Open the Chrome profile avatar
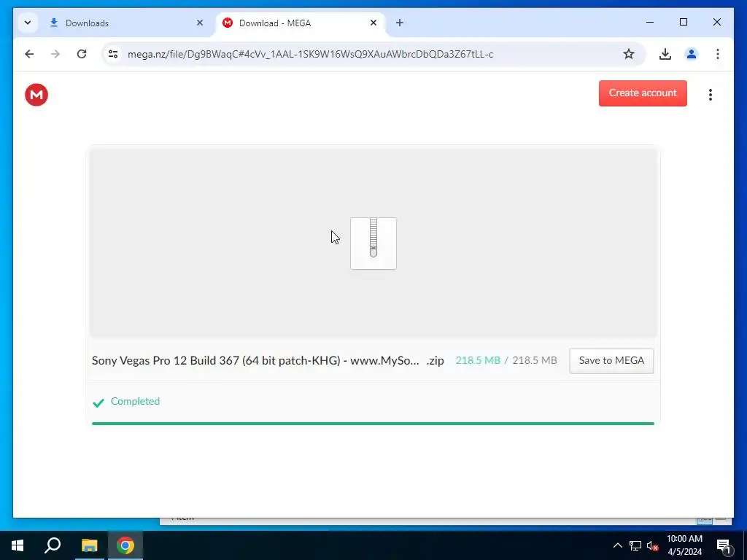747x560 pixels. point(692,54)
